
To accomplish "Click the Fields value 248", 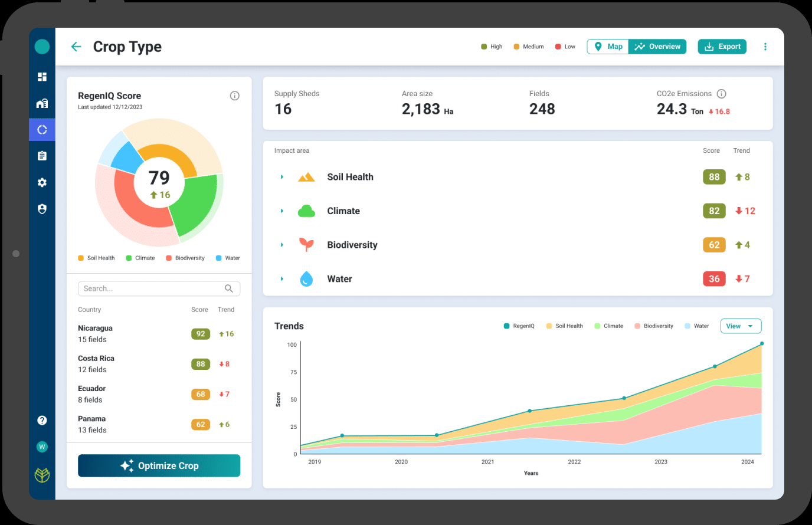I will tap(542, 109).
